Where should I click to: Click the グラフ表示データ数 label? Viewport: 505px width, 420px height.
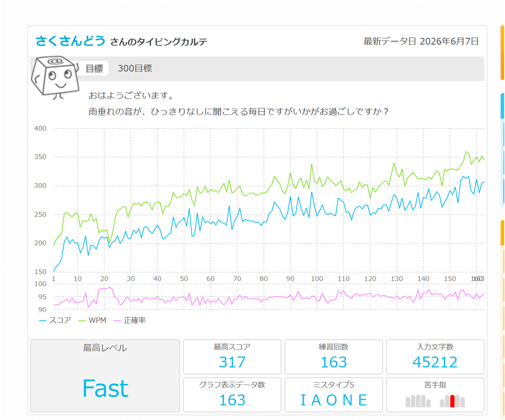click(232, 384)
